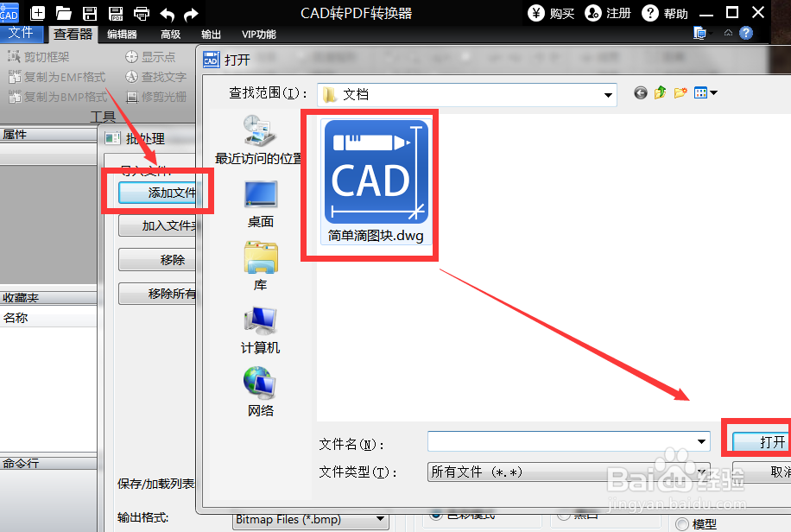Open the up one level folder icon
Screen dimensions: 791x532
pyautogui.click(x=661, y=93)
